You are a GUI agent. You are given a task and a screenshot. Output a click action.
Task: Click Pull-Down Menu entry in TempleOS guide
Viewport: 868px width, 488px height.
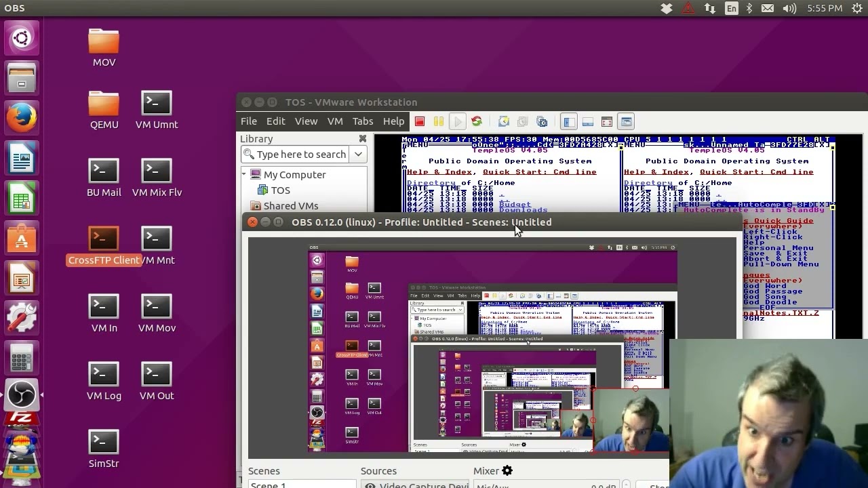click(781, 264)
